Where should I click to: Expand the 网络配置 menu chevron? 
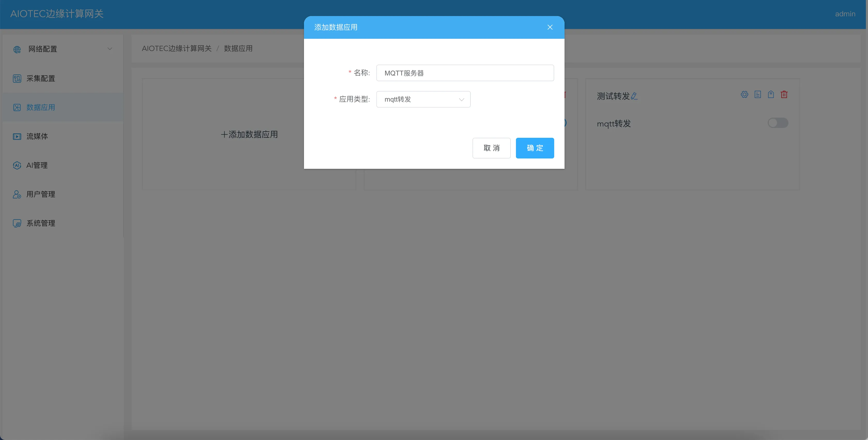[110, 49]
